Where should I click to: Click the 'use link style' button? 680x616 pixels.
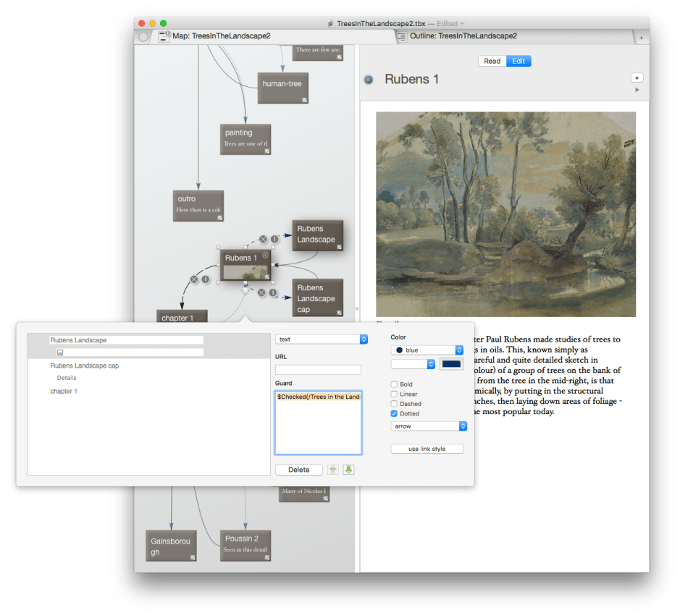point(427,449)
